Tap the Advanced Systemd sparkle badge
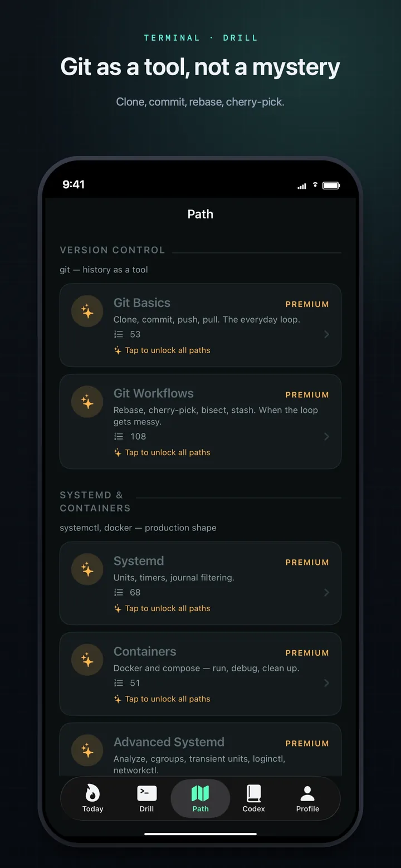Screen dimensions: 401x868 pos(87,750)
